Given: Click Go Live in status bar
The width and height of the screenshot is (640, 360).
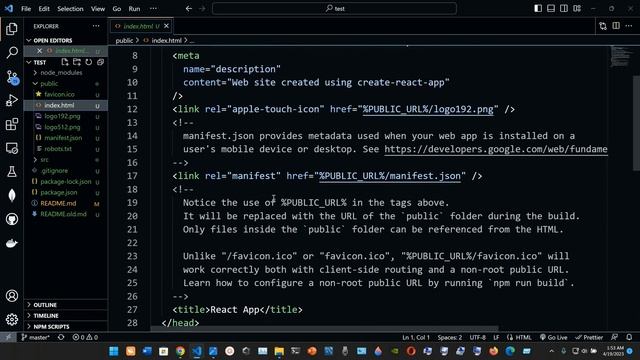Looking at the screenshot, I should (554, 337).
